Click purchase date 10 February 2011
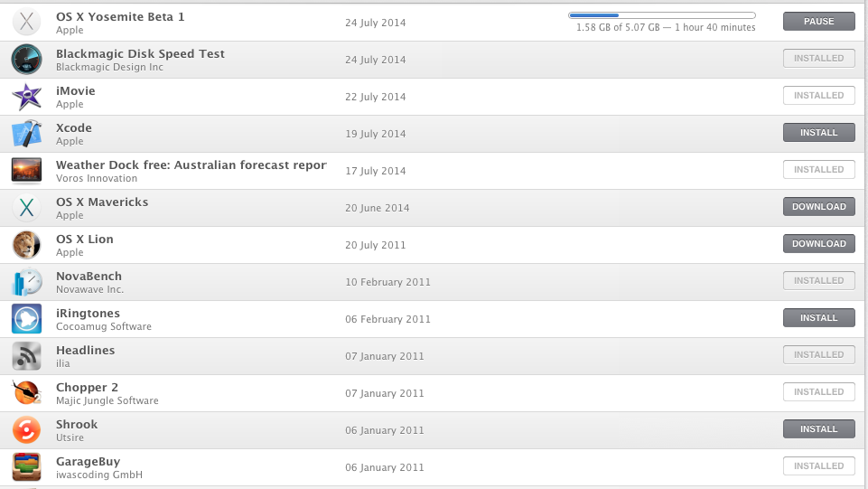The width and height of the screenshot is (868, 489). 387,282
